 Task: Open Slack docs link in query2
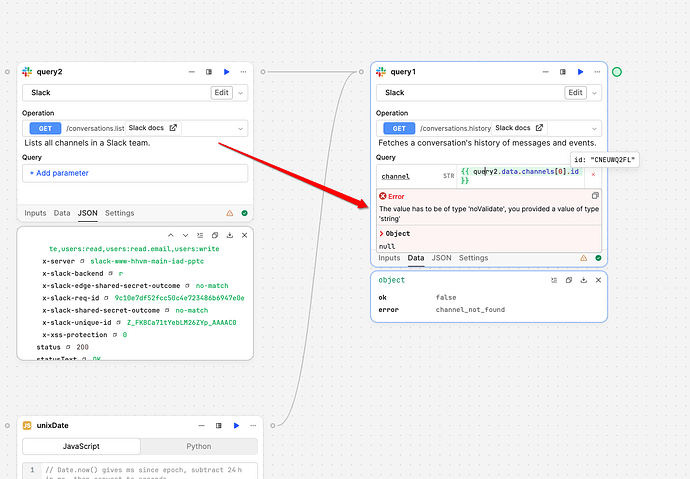click(x=153, y=128)
